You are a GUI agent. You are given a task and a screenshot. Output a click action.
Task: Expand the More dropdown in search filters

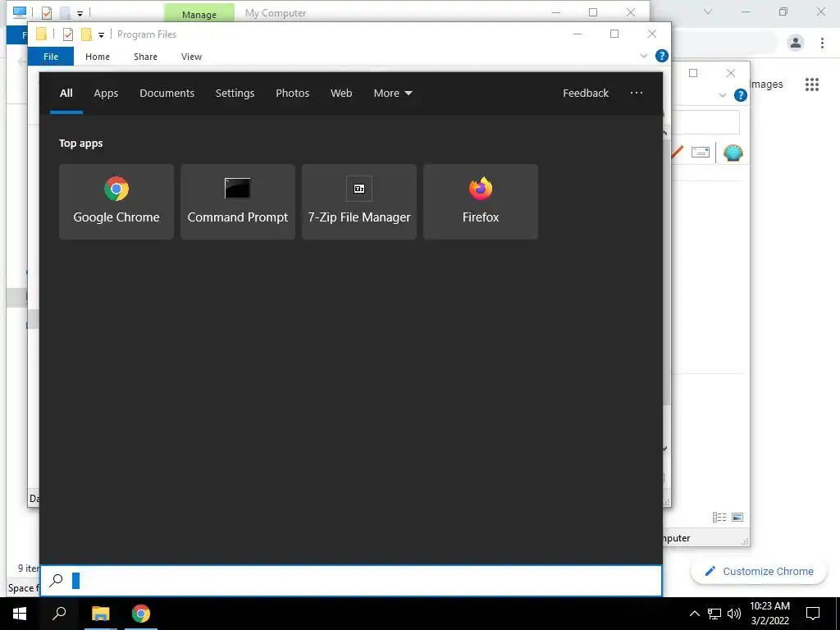[393, 94]
